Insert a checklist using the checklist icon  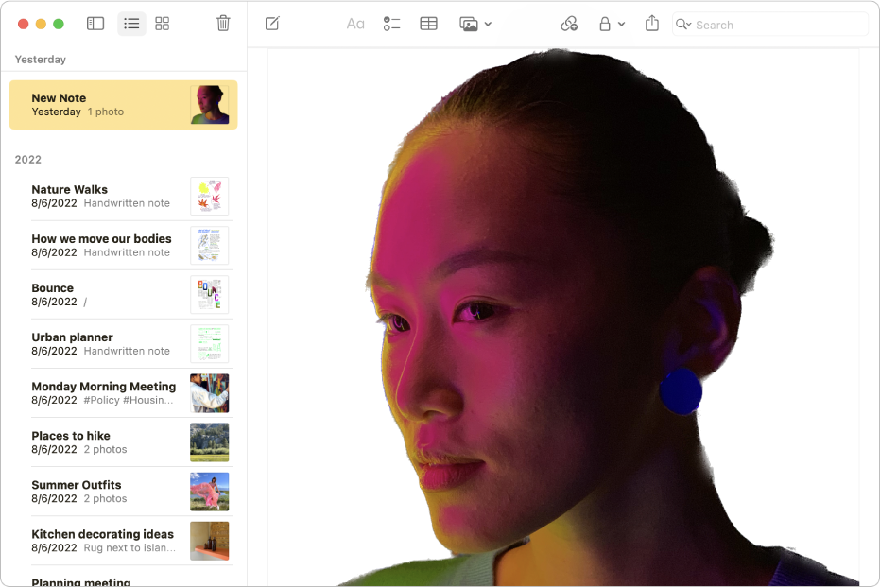tap(392, 24)
